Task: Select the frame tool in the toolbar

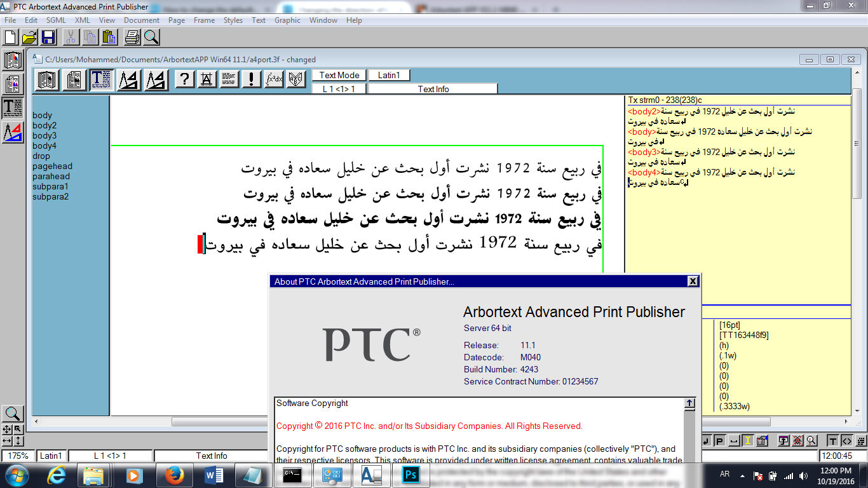Action: pyautogui.click(x=129, y=79)
